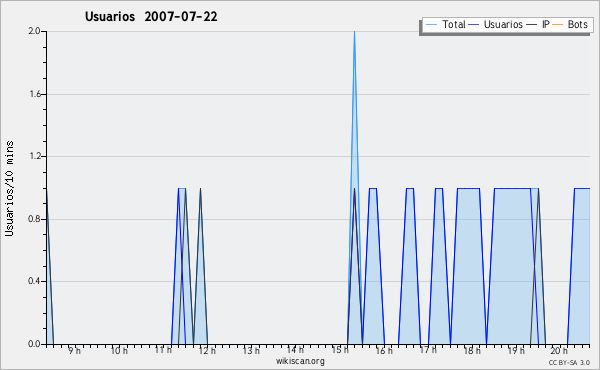This screenshot has width=600, height=370.
Task: Click the IP legend entry
Action: click(538, 24)
